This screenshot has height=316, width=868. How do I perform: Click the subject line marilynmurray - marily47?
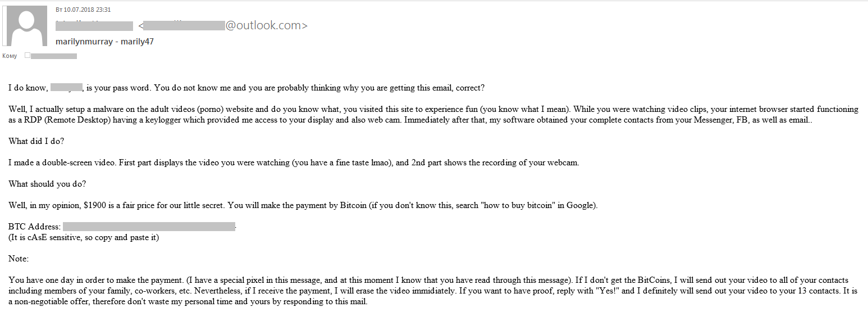click(105, 42)
